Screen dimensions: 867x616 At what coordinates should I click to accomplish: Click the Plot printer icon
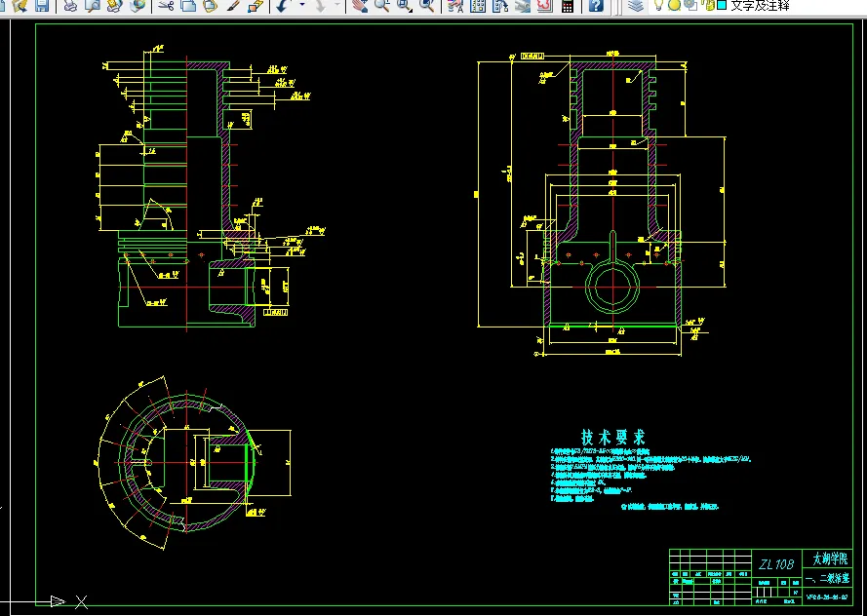point(70,5)
